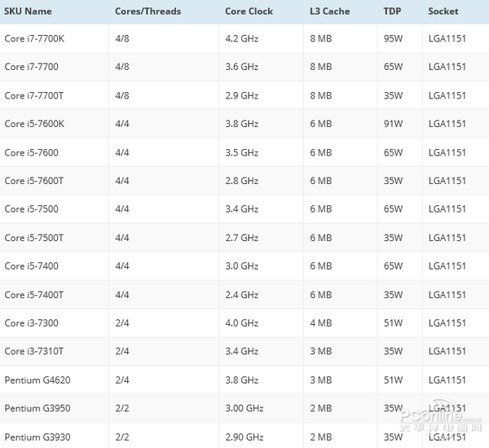
Task: Click 4/8 cores in Core i7-7700K row
Action: pyautogui.click(x=122, y=38)
